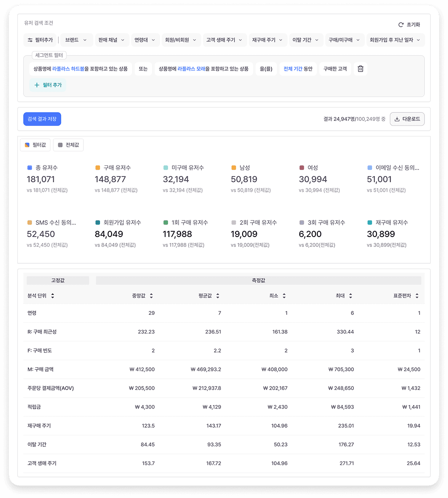Expand 구매/미구매 dropdown
Image resolution: width=448 pixels, height=498 pixels.
click(x=344, y=40)
